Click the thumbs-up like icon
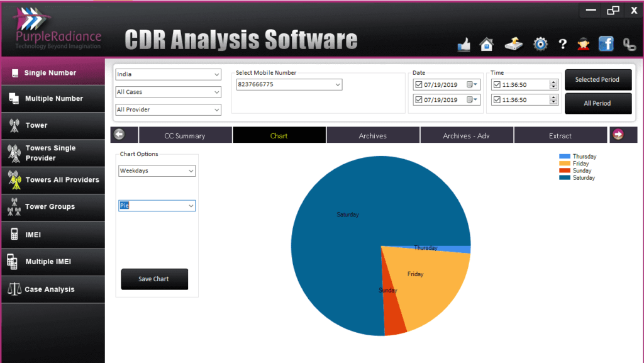Image resolution: width=644 pixels, height=363 pixels. (x=464, y=44)
